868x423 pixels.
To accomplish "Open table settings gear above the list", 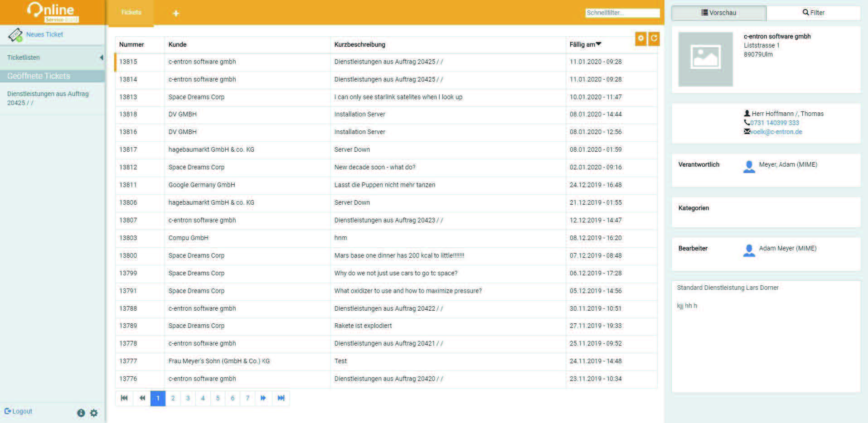I will 640,39.
